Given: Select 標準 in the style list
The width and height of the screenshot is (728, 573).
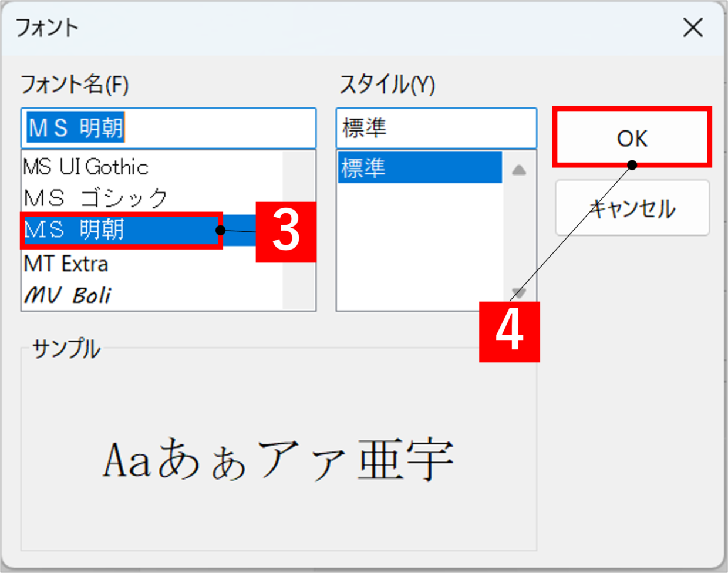Looking at the screenshot, I should [420, 168].
